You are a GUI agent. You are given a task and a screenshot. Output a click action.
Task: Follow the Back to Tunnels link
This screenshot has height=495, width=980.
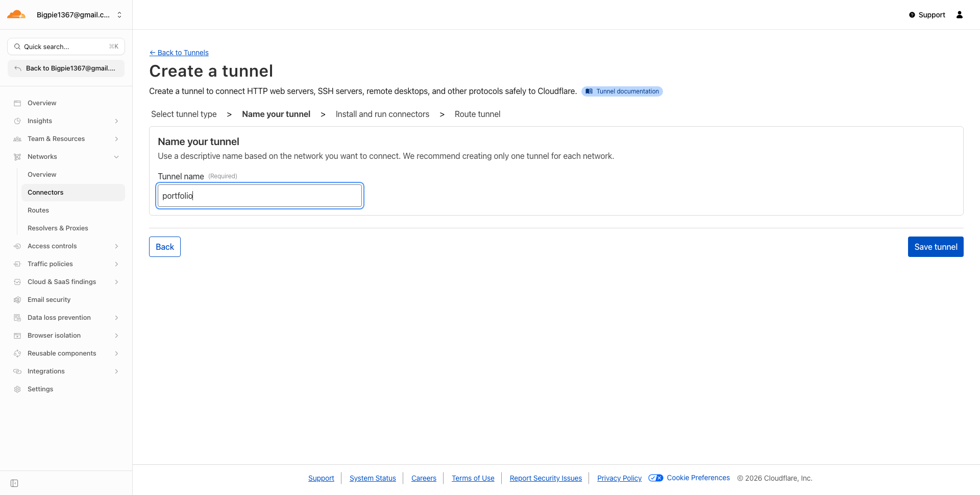(179, 53)
